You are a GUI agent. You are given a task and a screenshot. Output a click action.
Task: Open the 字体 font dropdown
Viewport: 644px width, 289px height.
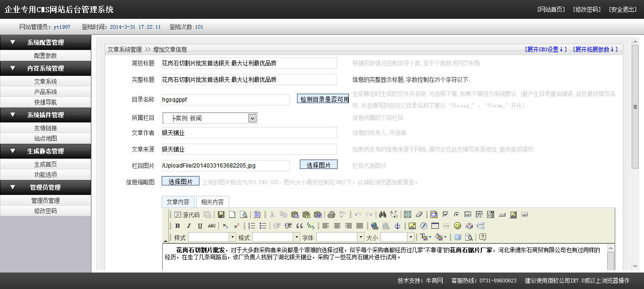[361, 237]
